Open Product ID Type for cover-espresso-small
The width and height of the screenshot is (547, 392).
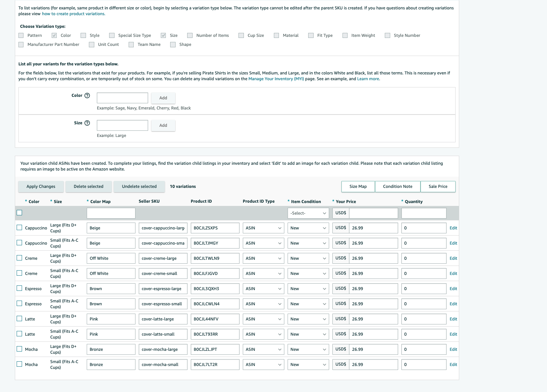tap(263, 304)
